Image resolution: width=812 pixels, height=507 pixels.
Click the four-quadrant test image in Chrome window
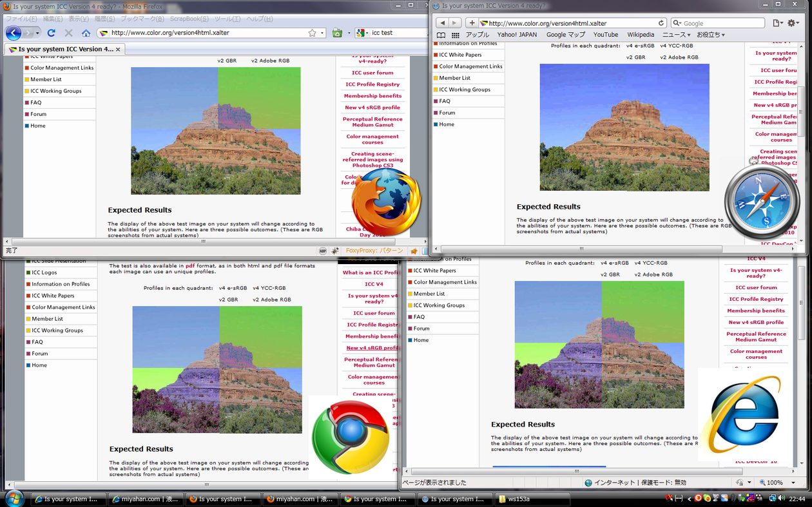point(217,370)
